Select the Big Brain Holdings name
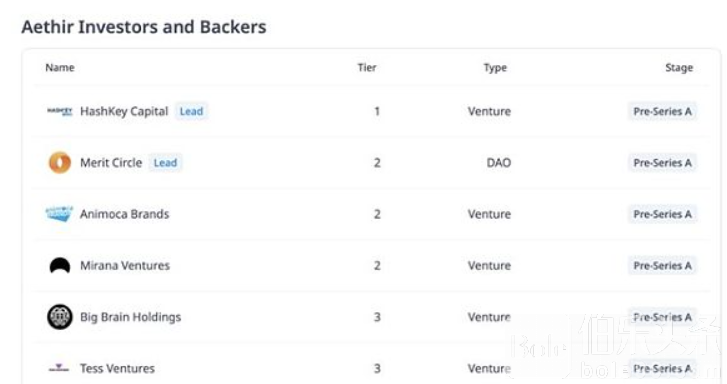The height and width of the screenshot is (384, 727). (x=131, y=317)
